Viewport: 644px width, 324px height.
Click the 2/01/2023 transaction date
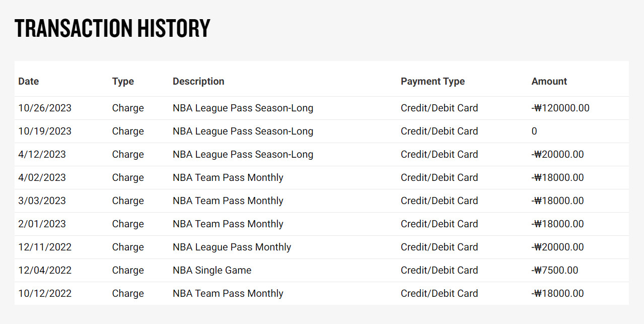(42, 224)
